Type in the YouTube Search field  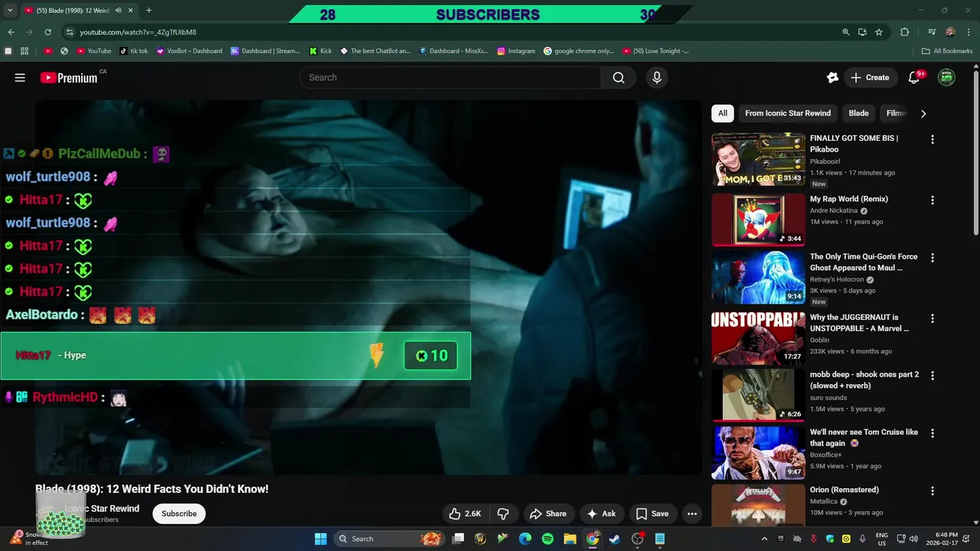click(450, 77)
